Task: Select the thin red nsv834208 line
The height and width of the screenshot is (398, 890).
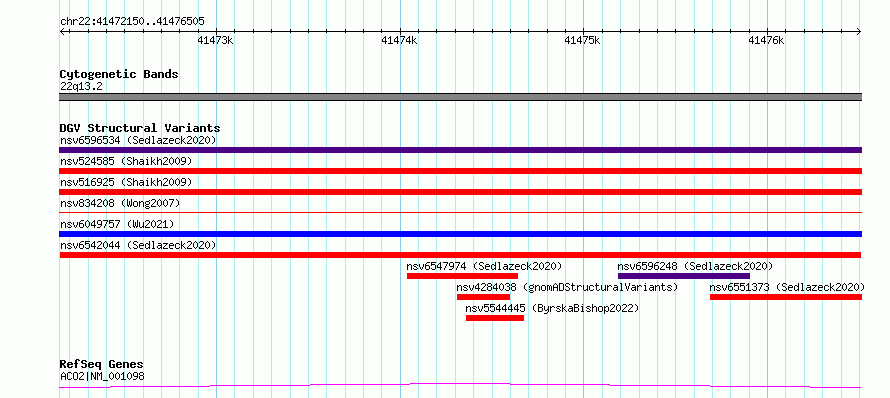Action: coord(460,212)
